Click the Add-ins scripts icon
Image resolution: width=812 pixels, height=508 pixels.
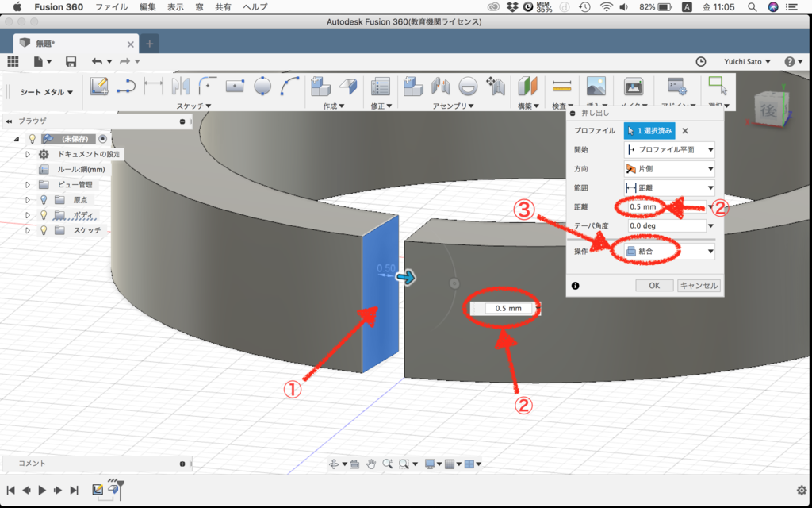(676, 86)
